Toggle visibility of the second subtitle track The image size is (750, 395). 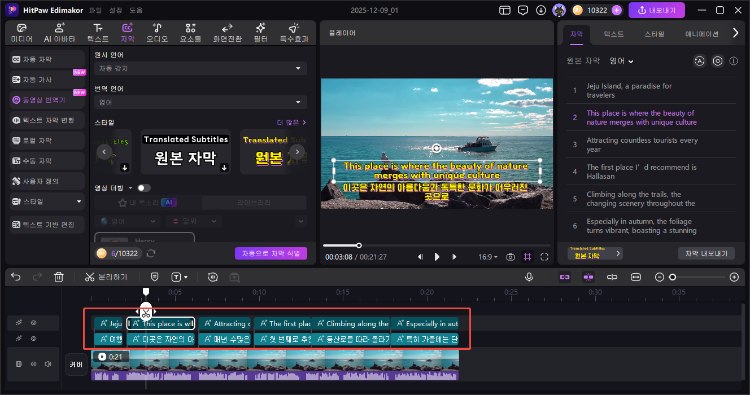[x=33, y=339]
